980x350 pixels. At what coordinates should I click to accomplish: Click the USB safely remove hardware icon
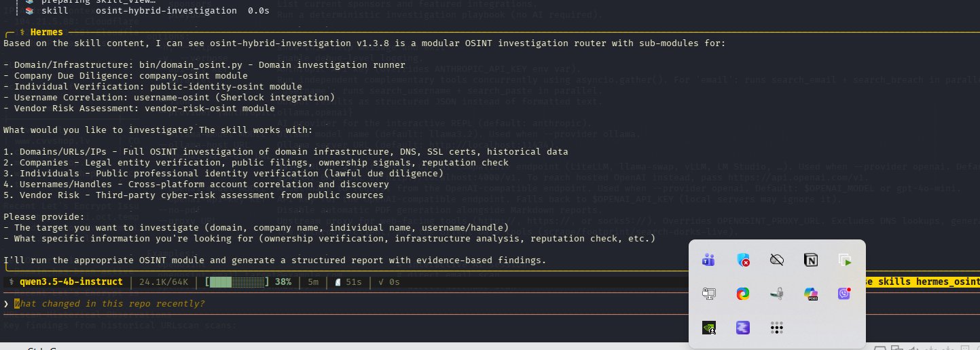coord(777,294)
